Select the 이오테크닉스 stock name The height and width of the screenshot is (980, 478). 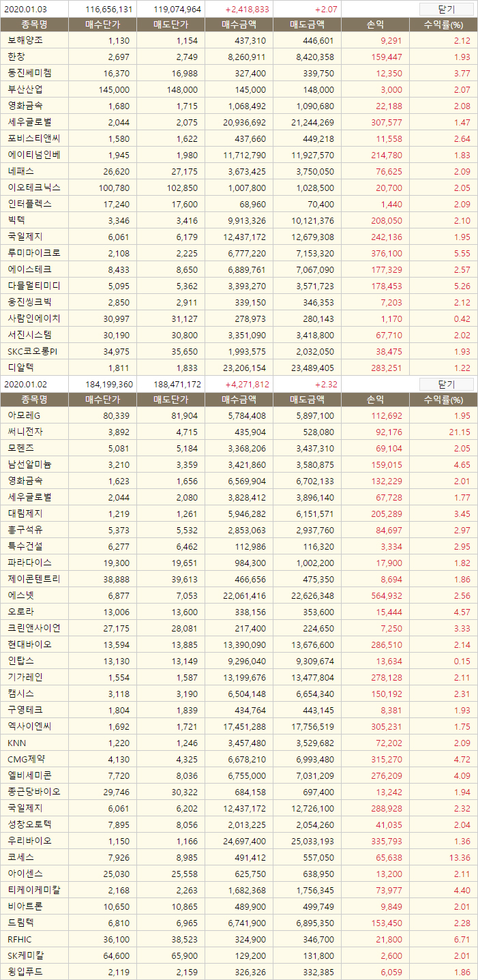tap(33, 188)
